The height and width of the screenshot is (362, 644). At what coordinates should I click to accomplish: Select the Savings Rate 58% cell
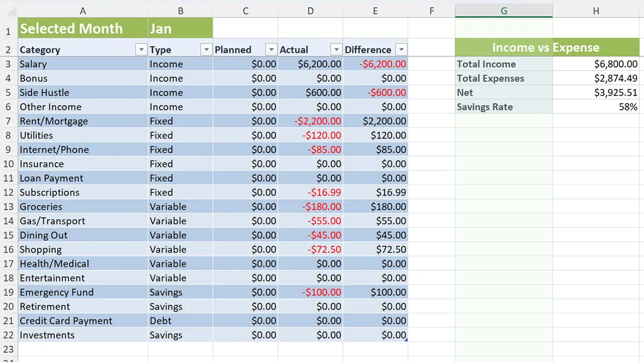click(x=596, y=107)
